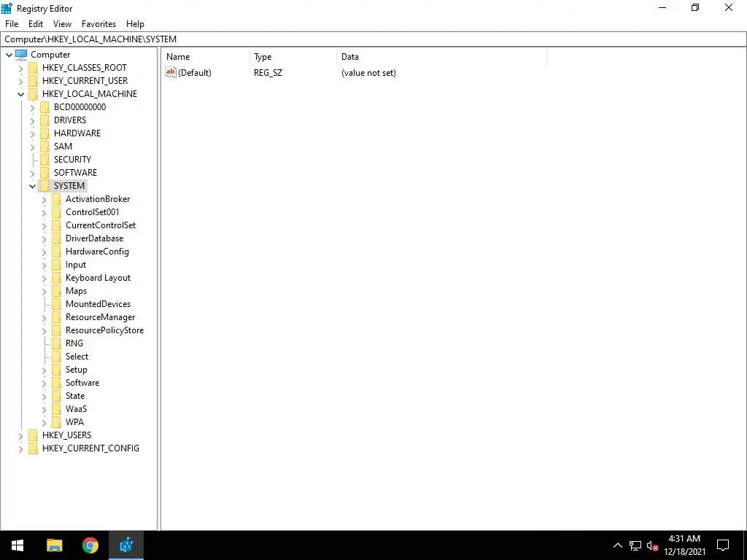Click the string value icon beside (Default)

[171, 72]
